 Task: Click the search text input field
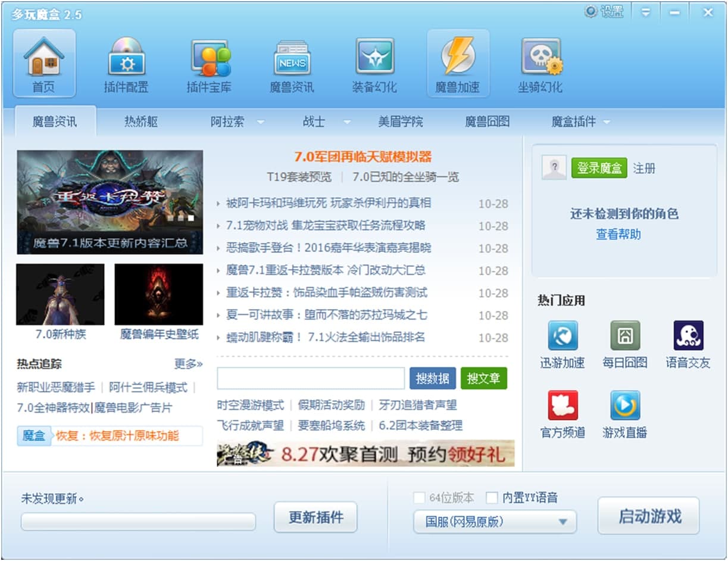pos(311,378)
